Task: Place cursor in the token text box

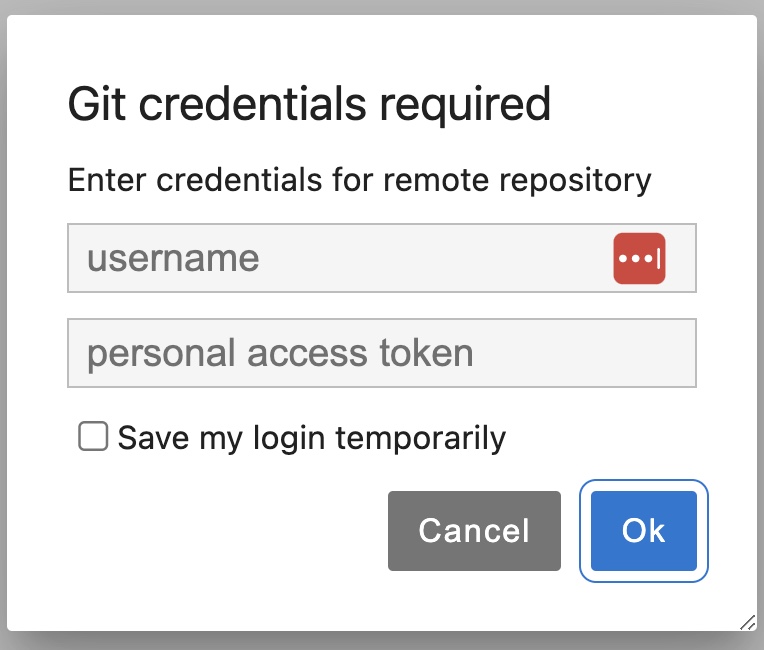Action: [x=381, y=353]
